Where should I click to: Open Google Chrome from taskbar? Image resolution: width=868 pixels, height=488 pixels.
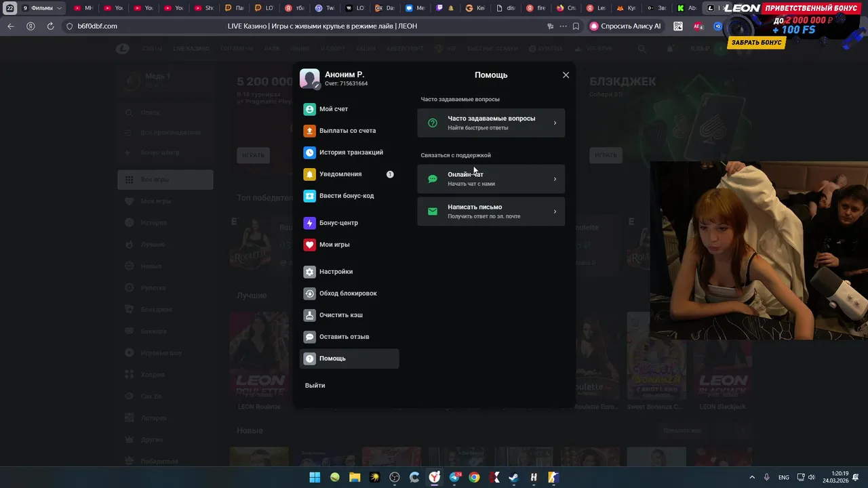pyautogui.click(x=474, y=477)
